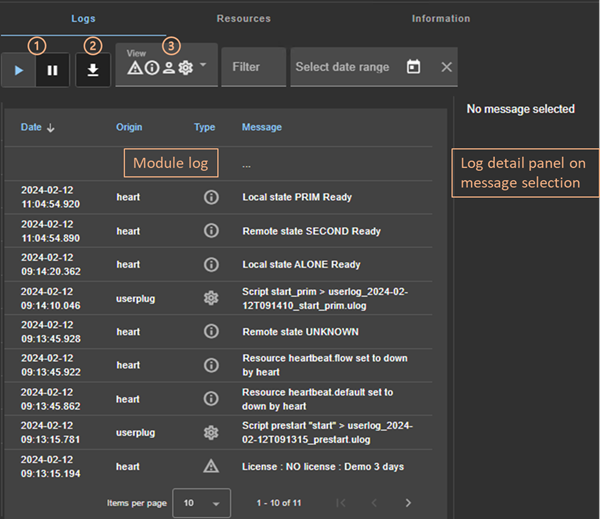
Task: Switch to the Resources tab
Action: pyautogui.click(x=244, y=18)
